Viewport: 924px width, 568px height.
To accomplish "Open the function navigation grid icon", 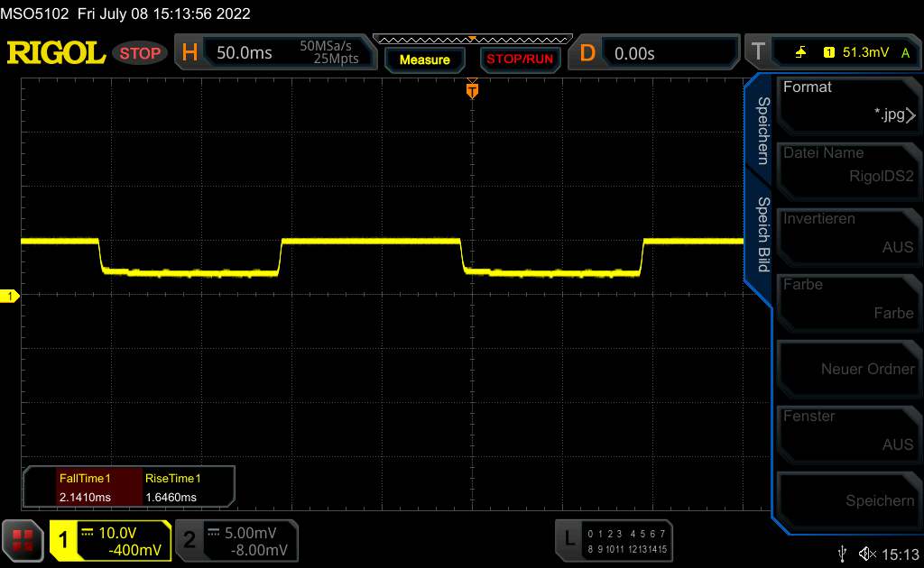I will [23, 540].
